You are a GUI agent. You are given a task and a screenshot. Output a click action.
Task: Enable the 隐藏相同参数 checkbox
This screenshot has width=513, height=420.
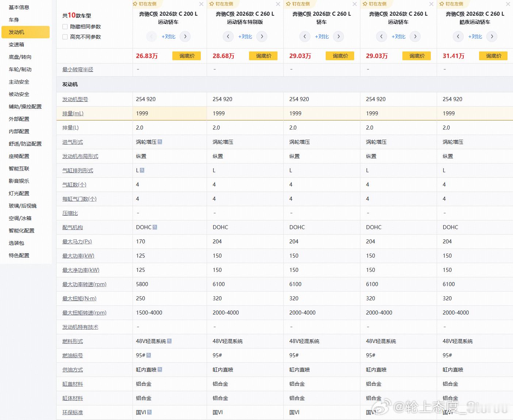[64, 26]
